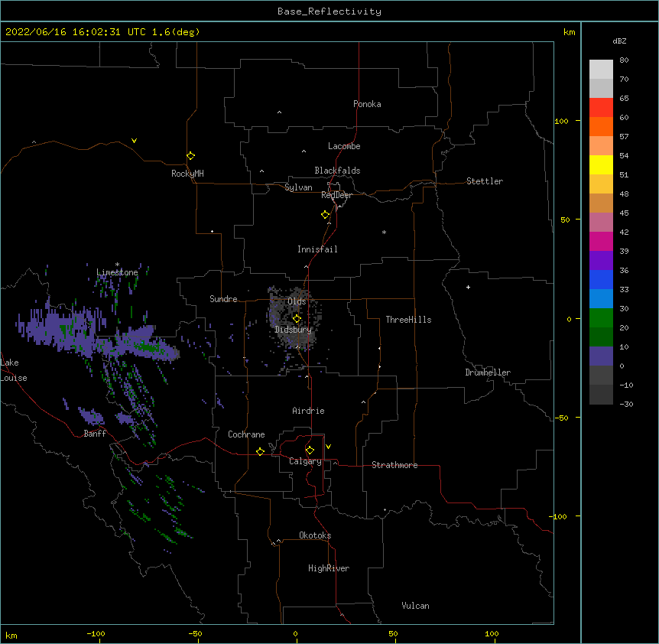The width and height of the screenshot is (659, 644).
Task: Click the magenta 42 dBZ color swatch
Action: 601,241
